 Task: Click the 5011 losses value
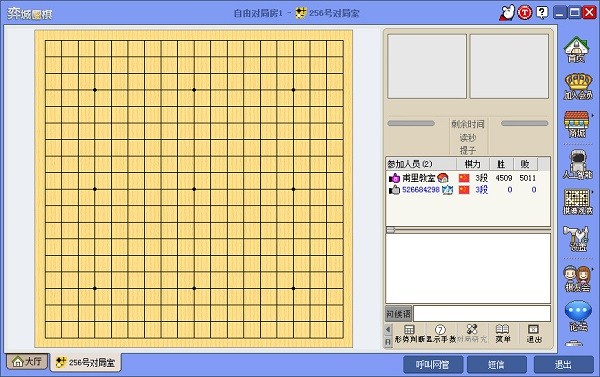[528, 178]
